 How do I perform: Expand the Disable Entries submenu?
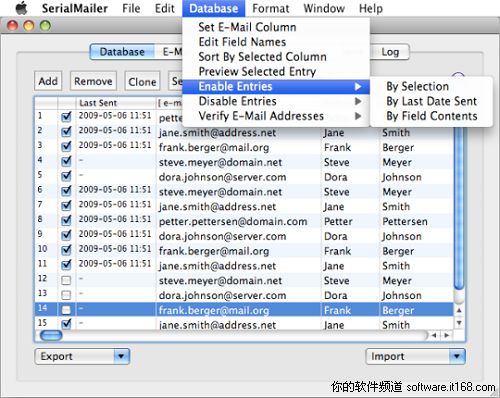(276, 101)
